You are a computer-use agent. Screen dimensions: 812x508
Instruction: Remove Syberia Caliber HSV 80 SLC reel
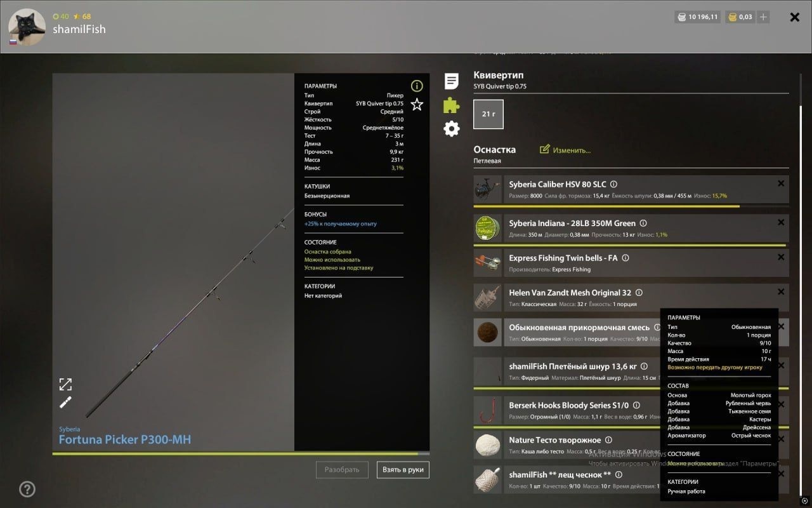pos(781,184)
